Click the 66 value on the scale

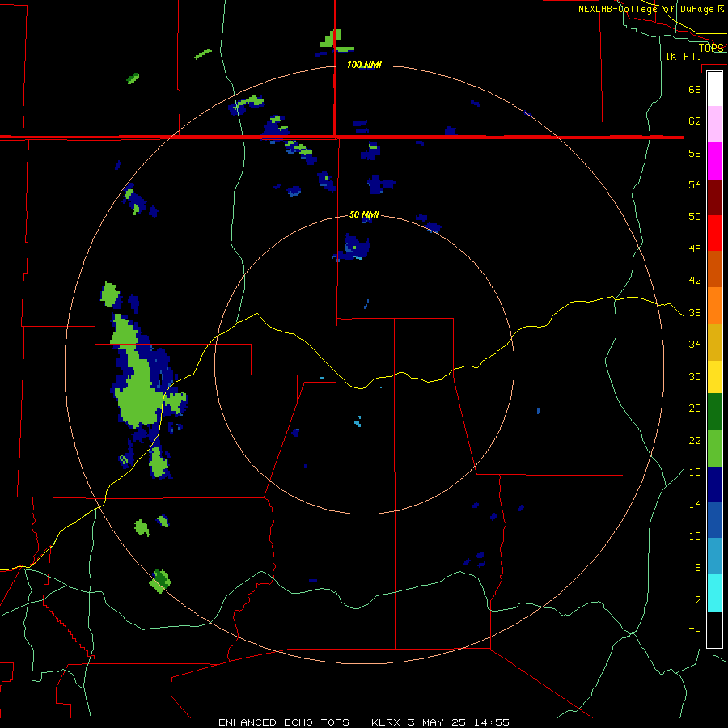(695, 89)
